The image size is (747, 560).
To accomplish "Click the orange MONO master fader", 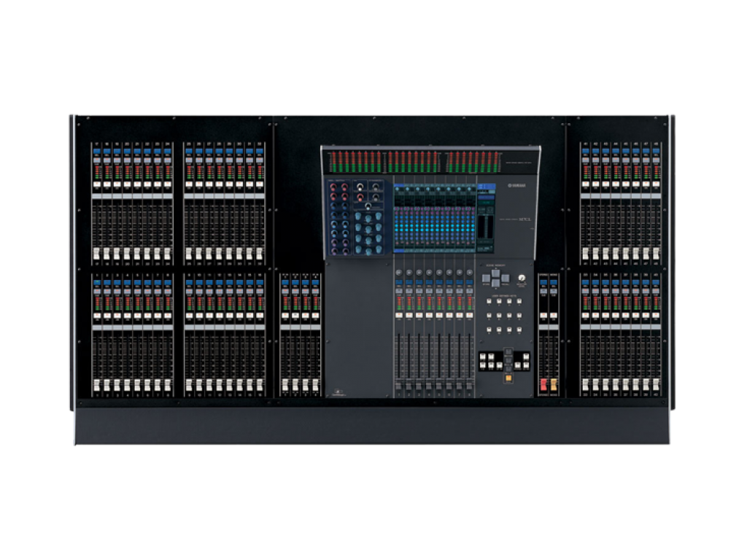I will [x=554, y=385].
